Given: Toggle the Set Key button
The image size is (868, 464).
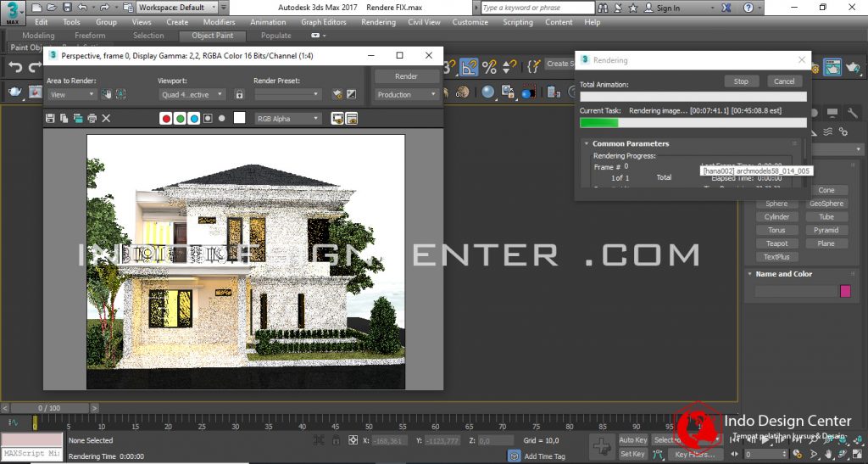Looking at the screenshot, I should (632, 454).
